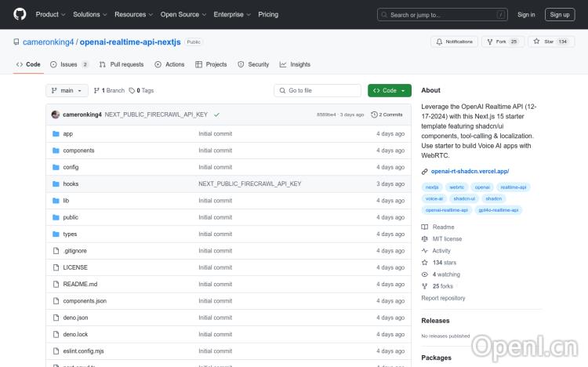Open the Activity link in About
This screenshot has height=367, width=588.
441,251
